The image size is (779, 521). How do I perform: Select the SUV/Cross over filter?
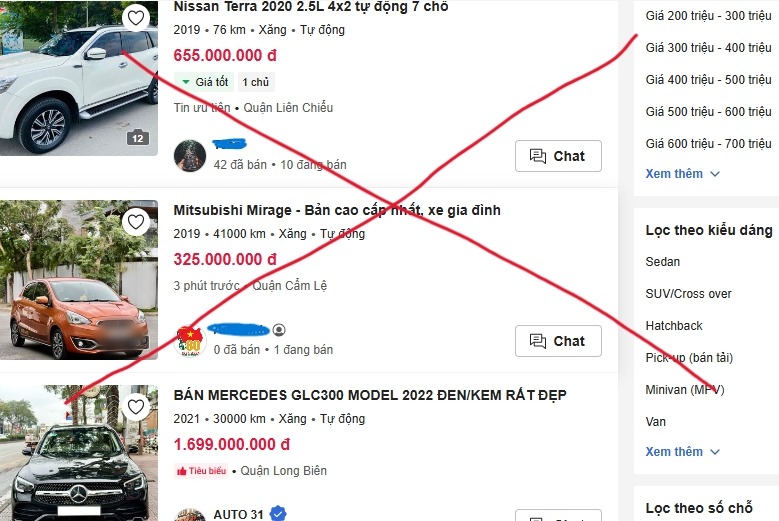click(x=688, y=294)
